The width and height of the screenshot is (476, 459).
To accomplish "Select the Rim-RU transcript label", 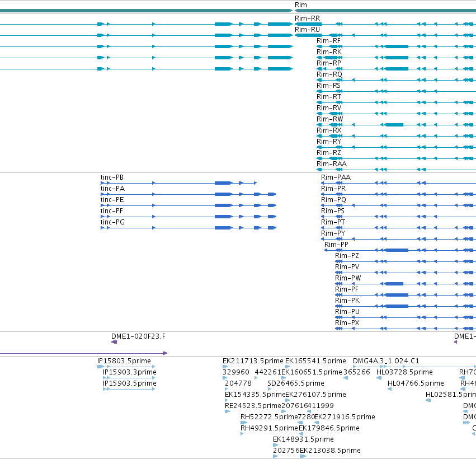I will tap(307, 30).
